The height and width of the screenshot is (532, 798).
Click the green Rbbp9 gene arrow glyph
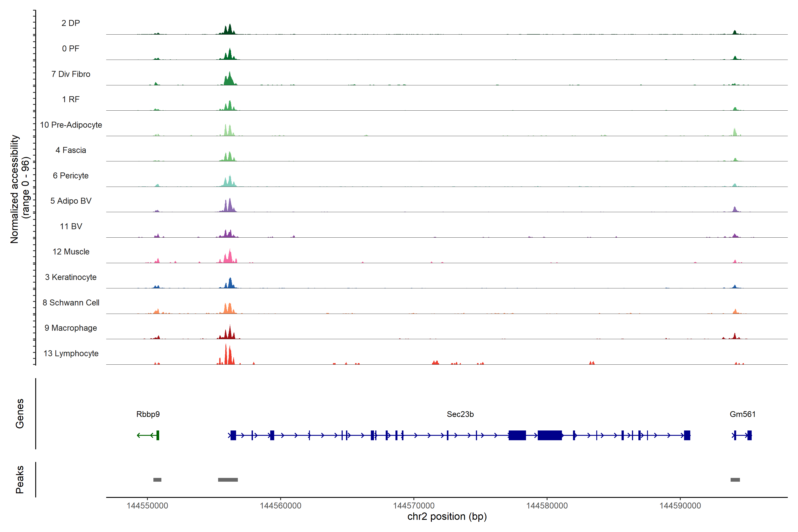point(148,435)
